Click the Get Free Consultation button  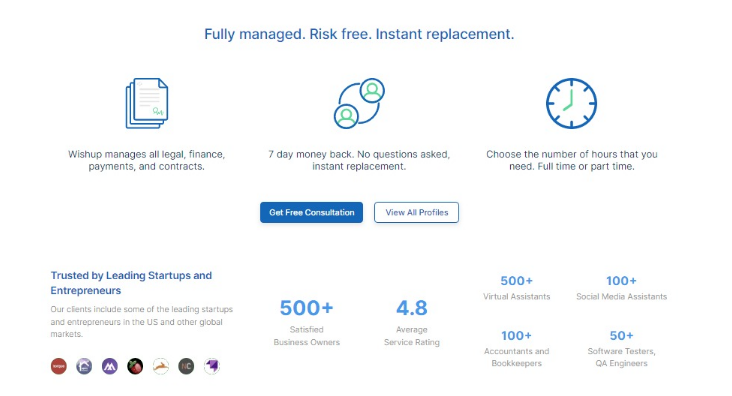311,212
